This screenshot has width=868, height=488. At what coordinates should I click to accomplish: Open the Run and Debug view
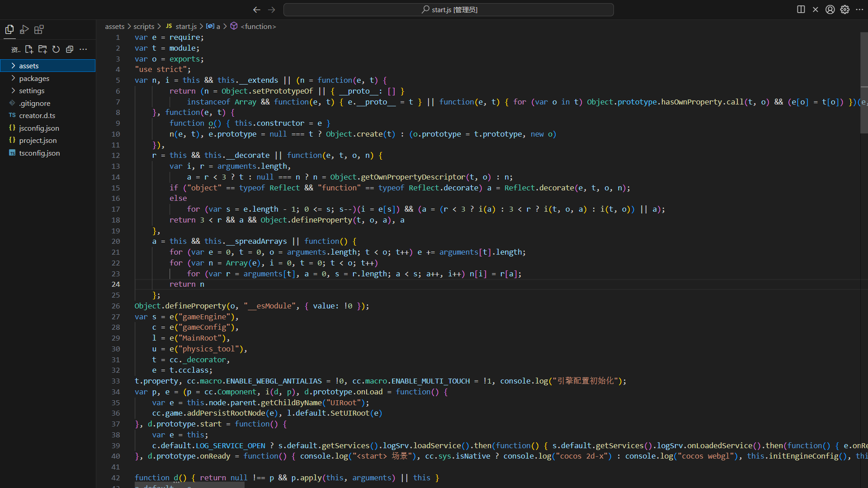tap(24, 30)
